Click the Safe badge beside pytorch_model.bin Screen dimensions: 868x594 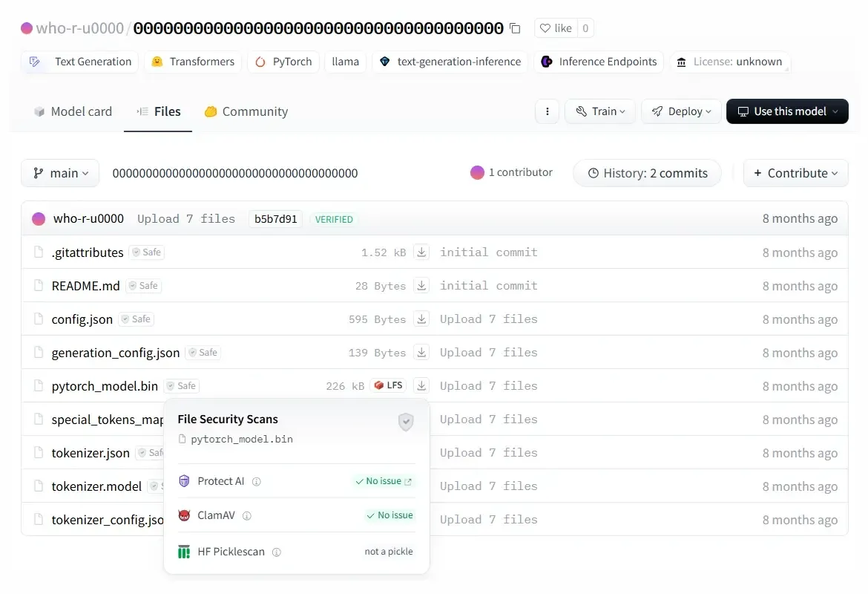point(182,386)
